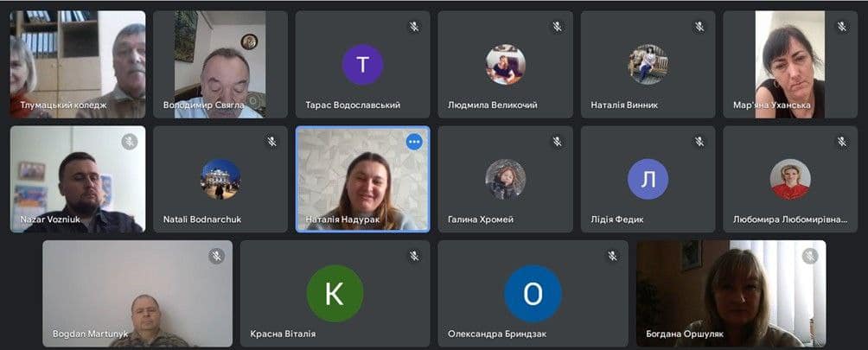Click the purple T avatar of Тарас Водославський
This screenshot has height=350, width=868.
(x=362, y=65)
